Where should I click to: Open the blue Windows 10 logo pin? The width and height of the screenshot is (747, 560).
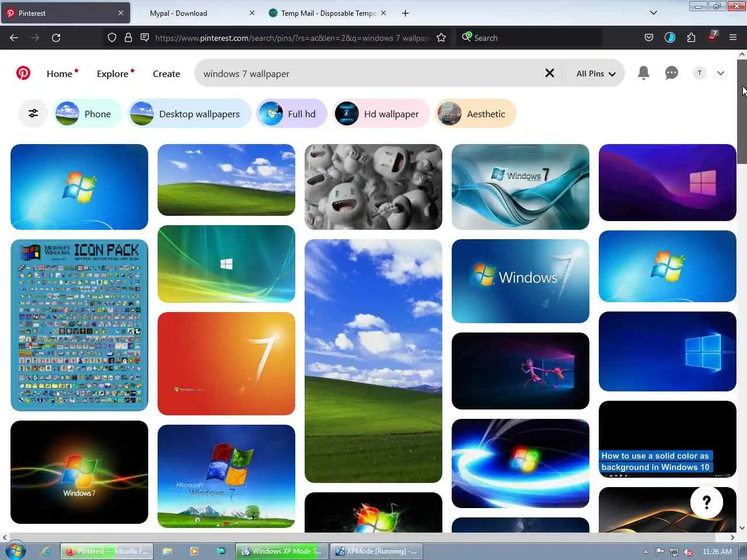pyautogui.click(x=668, y=351)
